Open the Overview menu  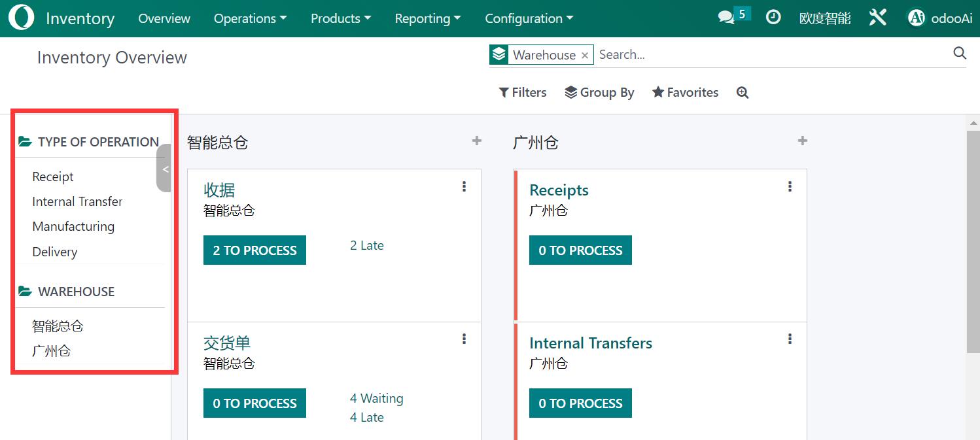coord(164,18)
